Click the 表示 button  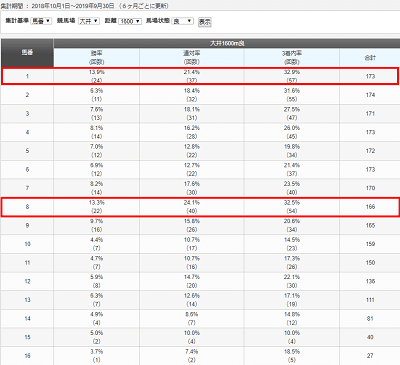pyautogui.click(x=205, y=22)
